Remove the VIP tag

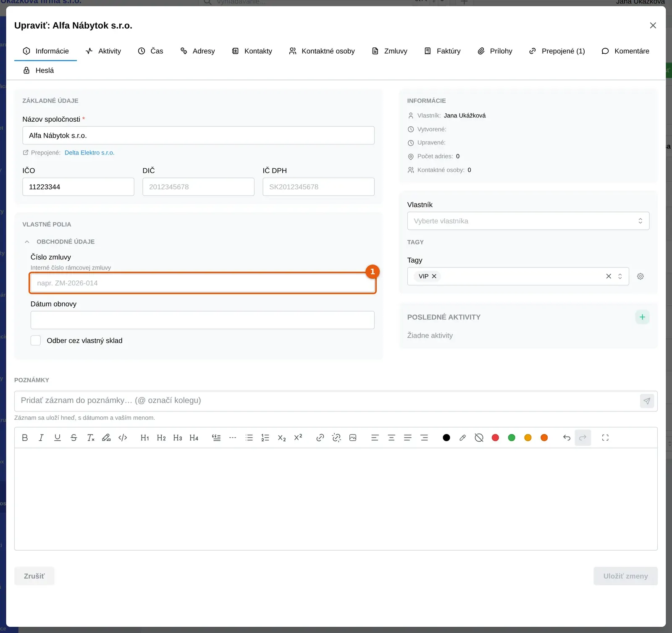pos(434,276)
